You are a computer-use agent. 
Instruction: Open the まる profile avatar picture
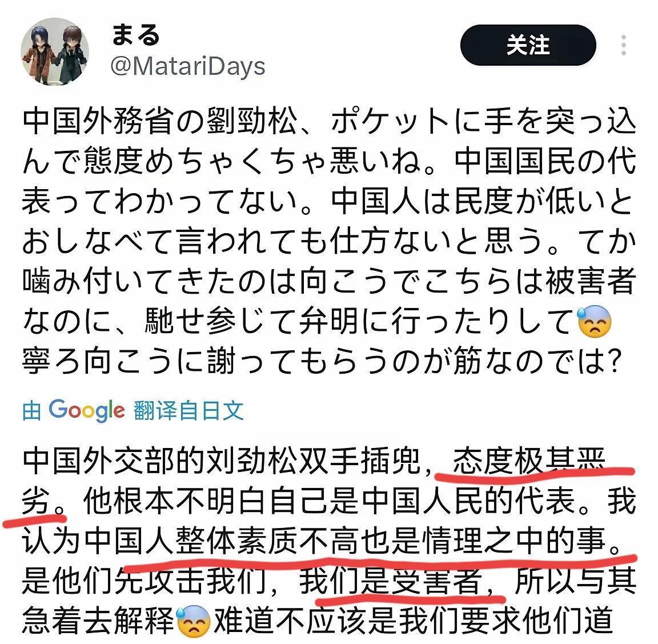(55, 51)
